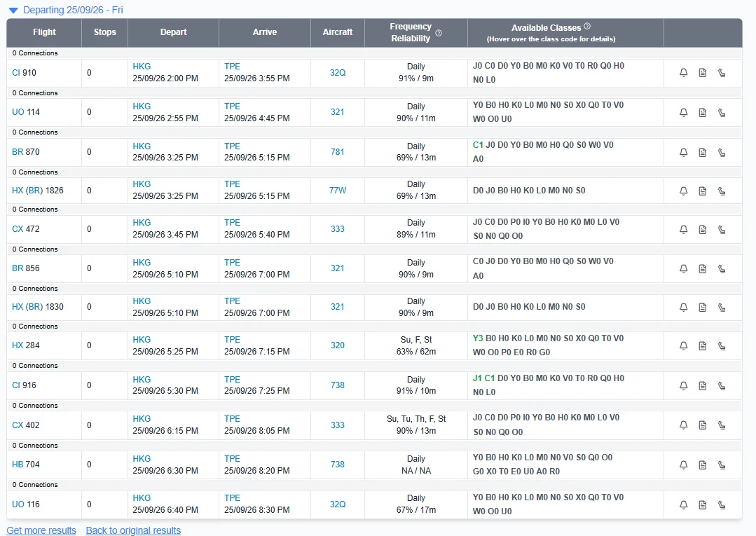Click aircraft 320 for HX 284
Image resolution: width=756 pixels, height=536 pixels.
(x=338, y=345)
